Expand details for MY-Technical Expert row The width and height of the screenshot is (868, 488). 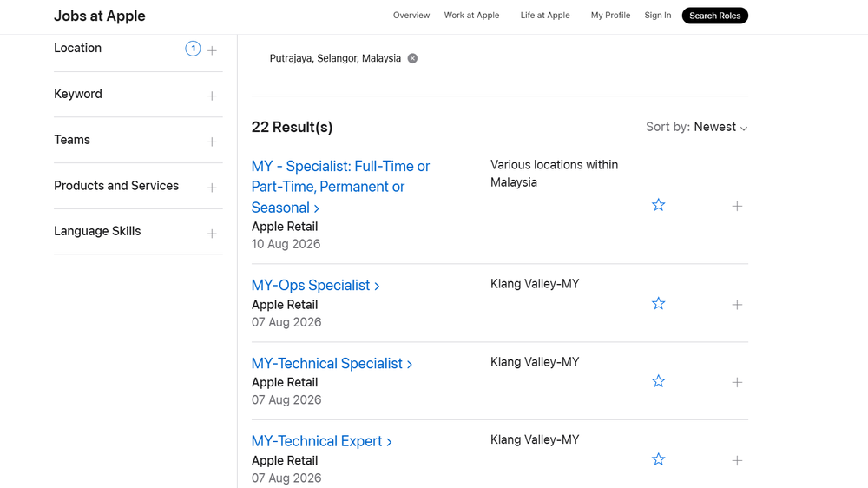[737, 460]
